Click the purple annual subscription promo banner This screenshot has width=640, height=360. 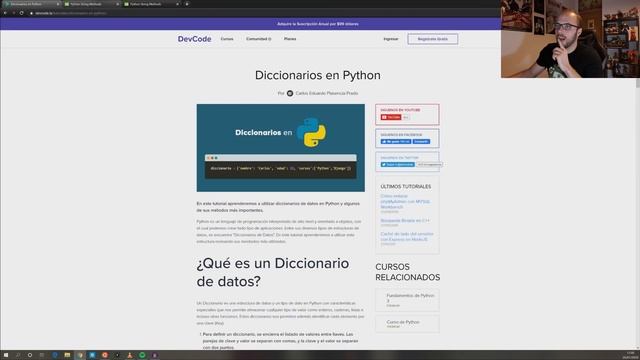pyautogui.click(x=318, y=24)
